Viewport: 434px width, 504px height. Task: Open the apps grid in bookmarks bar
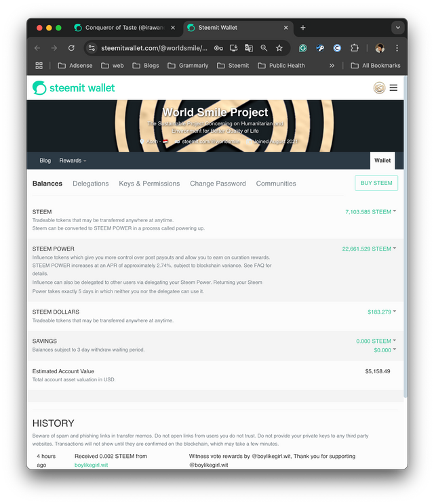click(39, 66)
